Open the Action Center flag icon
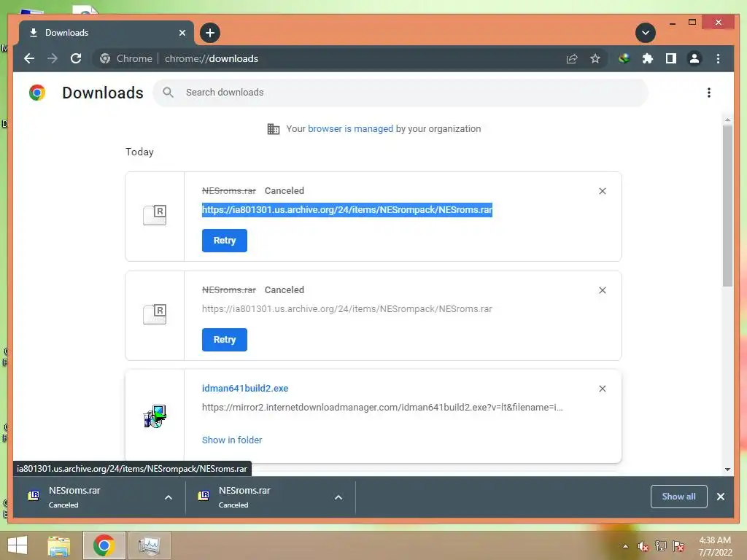 (678, 546)
